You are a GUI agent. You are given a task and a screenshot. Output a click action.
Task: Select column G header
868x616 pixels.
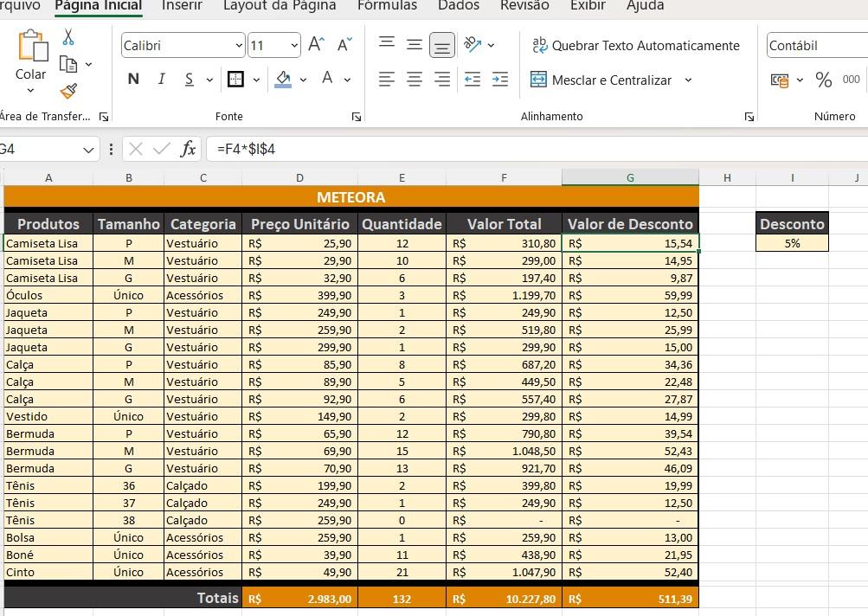tap(630, 177)
